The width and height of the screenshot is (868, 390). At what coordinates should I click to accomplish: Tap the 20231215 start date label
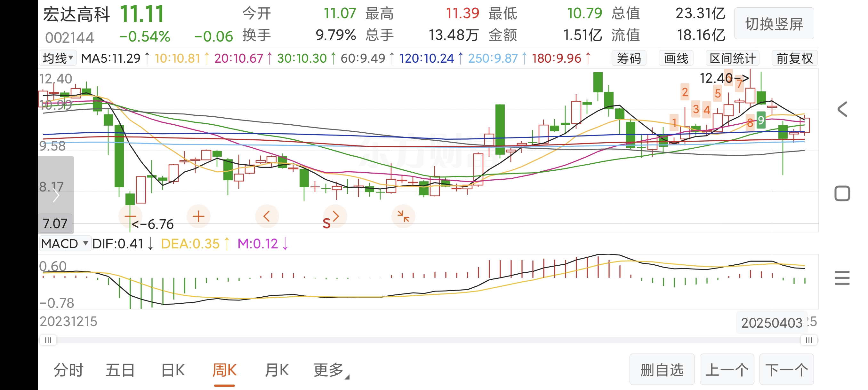68,321
